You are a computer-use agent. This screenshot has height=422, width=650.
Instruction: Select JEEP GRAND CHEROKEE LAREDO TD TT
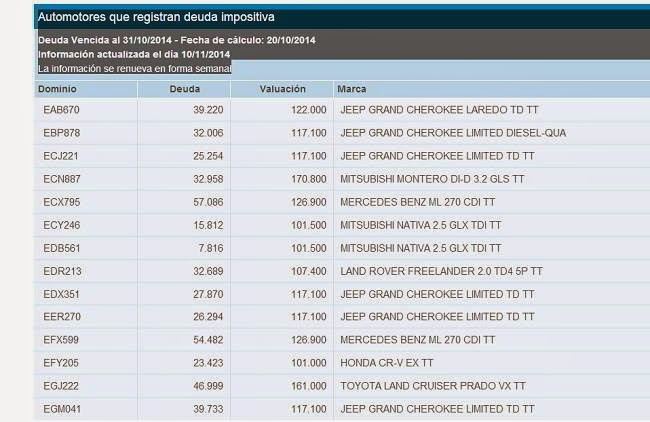[x=439, y=110]
